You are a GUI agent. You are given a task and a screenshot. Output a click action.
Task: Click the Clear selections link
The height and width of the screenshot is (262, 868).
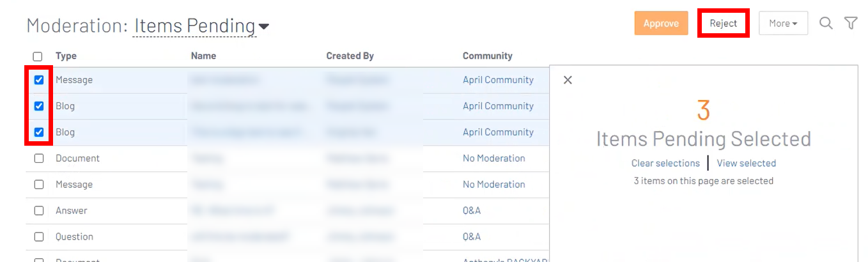click(665, 163)
